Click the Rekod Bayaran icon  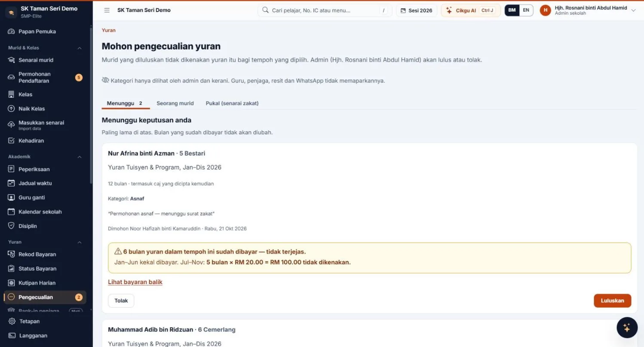(11, 254)
